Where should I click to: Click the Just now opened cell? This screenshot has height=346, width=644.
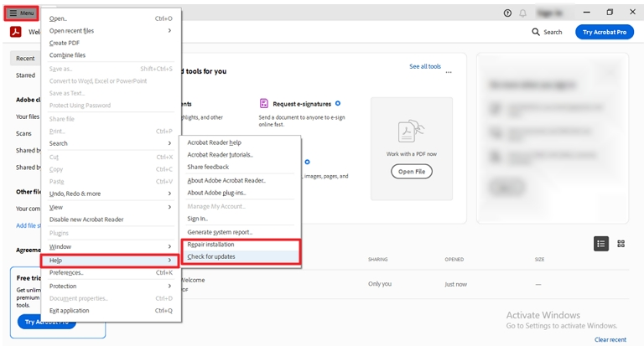click(455, 284)
